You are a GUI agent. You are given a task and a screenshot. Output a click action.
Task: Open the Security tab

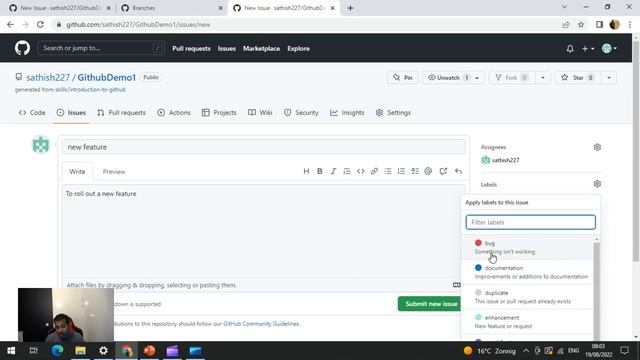301,113
